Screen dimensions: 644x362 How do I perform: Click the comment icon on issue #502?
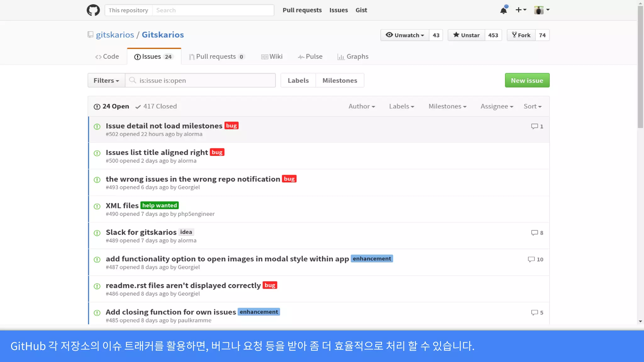[534, 126]
